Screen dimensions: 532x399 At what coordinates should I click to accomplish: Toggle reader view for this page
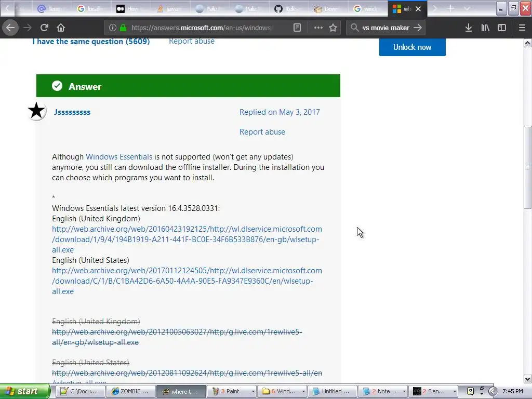297,28
